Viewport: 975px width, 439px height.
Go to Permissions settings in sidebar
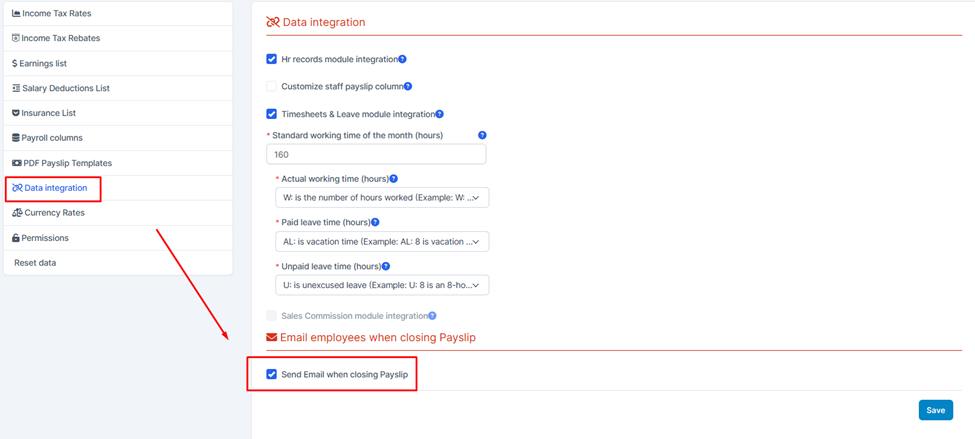click(118, 238)
